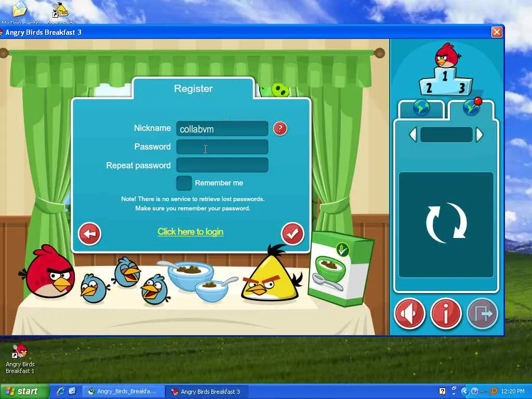Click the blue help circle tray icon
This screenshot has height=399, width=532.
point(475,392)
